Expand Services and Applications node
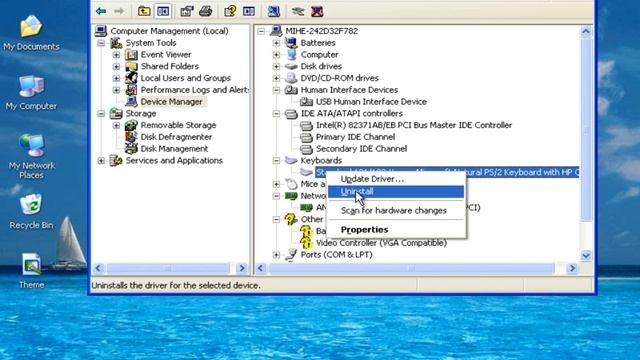 (x=101, y=160)
